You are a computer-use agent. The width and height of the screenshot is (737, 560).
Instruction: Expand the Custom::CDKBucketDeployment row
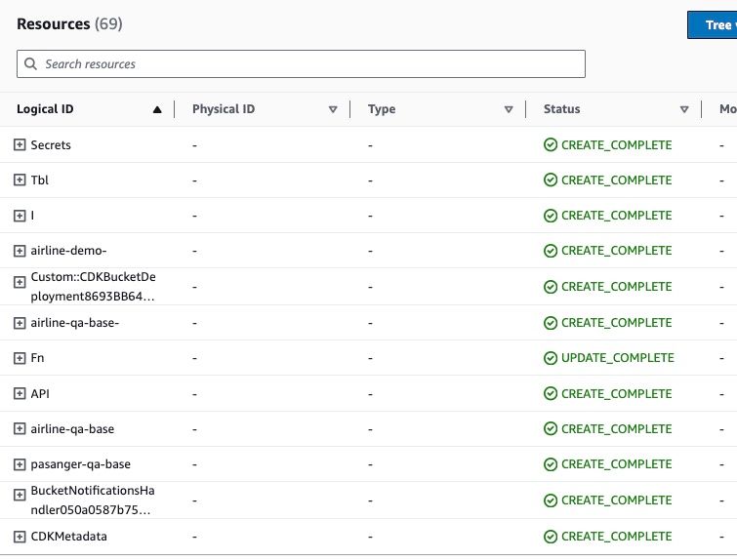tap(20, 282)
